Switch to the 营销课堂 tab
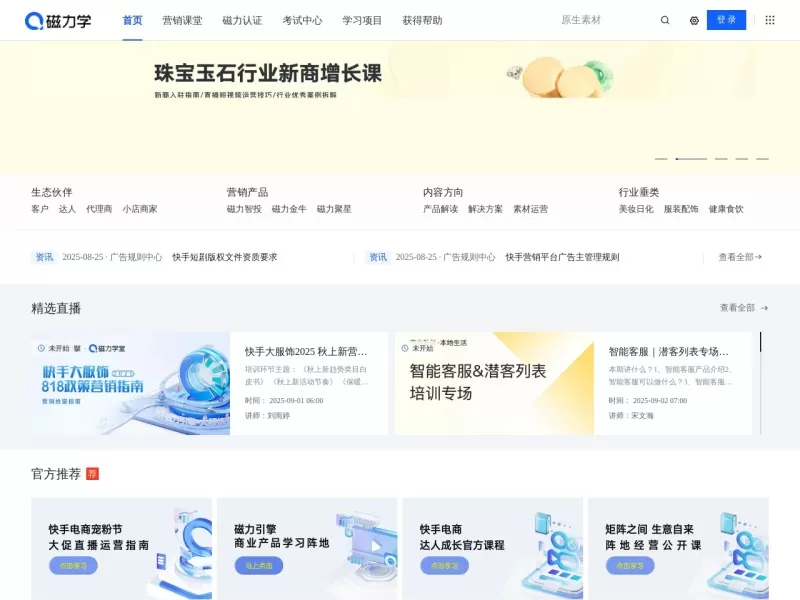Viewport: 800px width, 600px height. click(x=181, y=19)
